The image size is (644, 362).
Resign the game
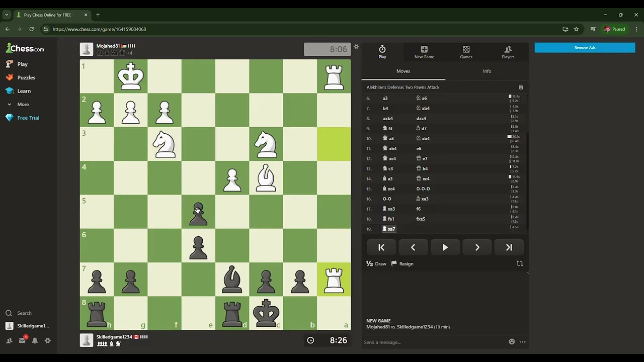coord(402,264)
